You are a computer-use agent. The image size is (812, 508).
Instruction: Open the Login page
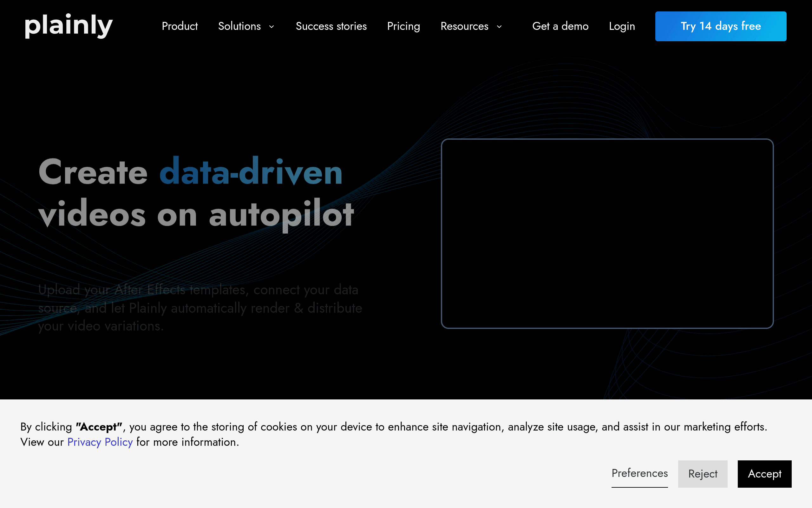622,26
